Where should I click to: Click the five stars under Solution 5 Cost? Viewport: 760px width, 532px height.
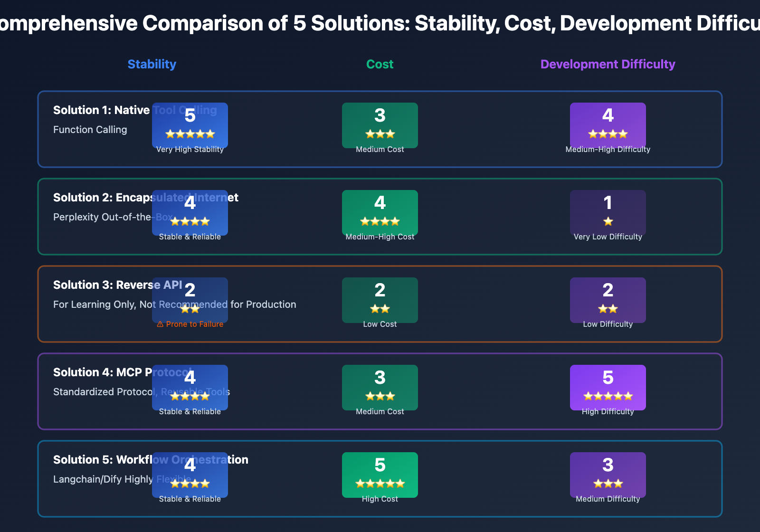pyautogui.click(x=380, y=484)
